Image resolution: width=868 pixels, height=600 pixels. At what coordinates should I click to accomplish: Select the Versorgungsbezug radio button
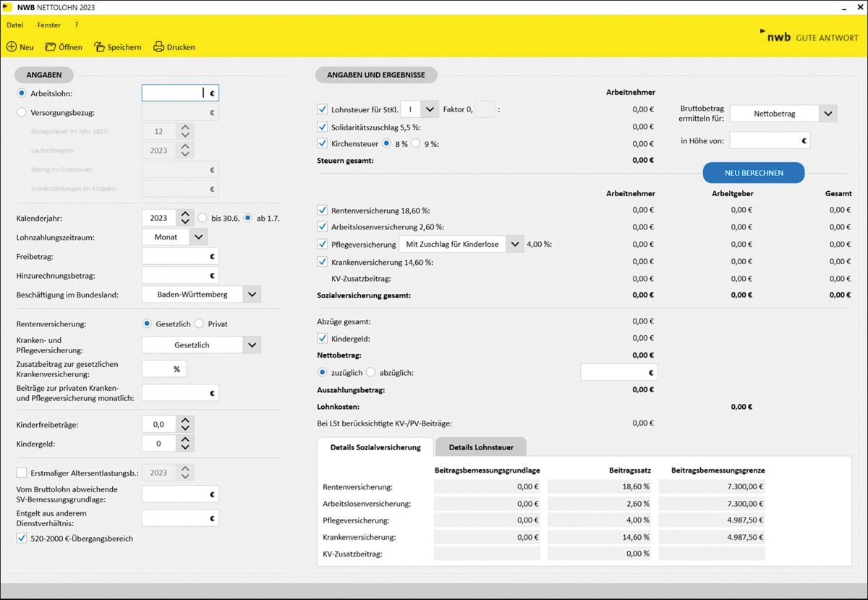click(22, 112)
